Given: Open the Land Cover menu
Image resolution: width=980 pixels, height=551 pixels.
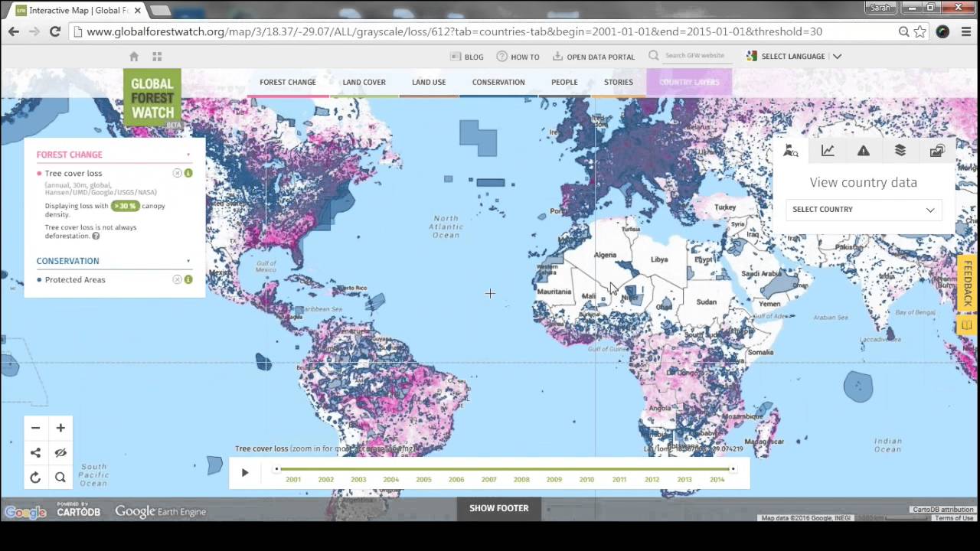Looking at the screenshot, I should coord(364,82).
